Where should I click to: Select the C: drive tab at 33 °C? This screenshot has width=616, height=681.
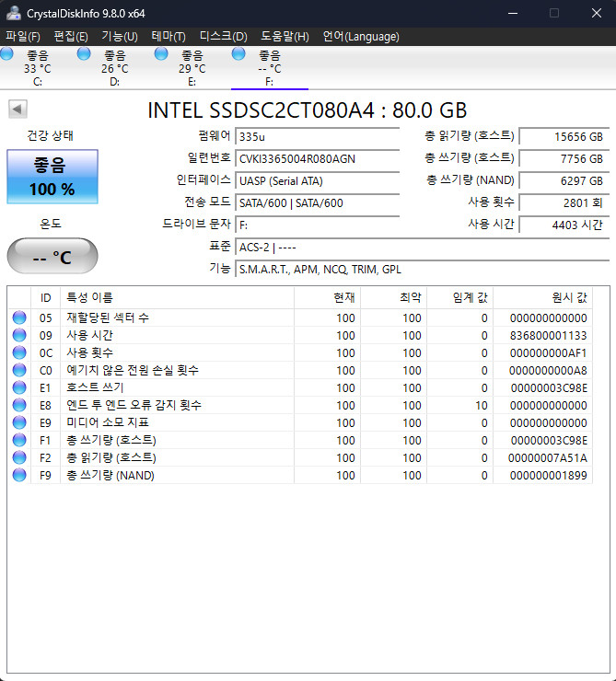tap(38, 68)
